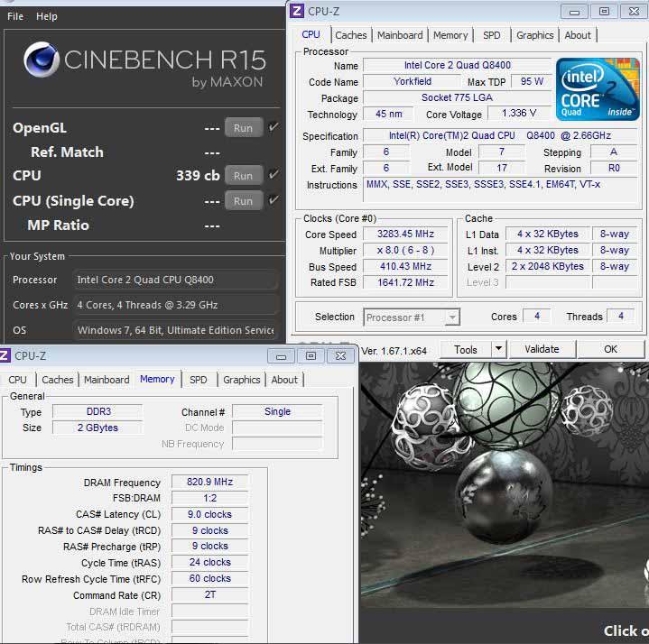Switch to Graphics tab in top CPU-Z window
Viewport: 649px width, 644px height.
tap(534, 35)
